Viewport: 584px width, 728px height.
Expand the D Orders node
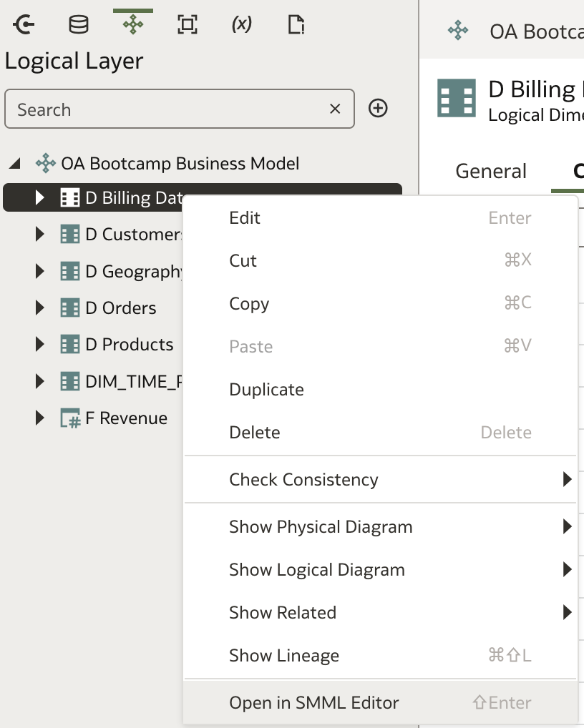(40, 308)
